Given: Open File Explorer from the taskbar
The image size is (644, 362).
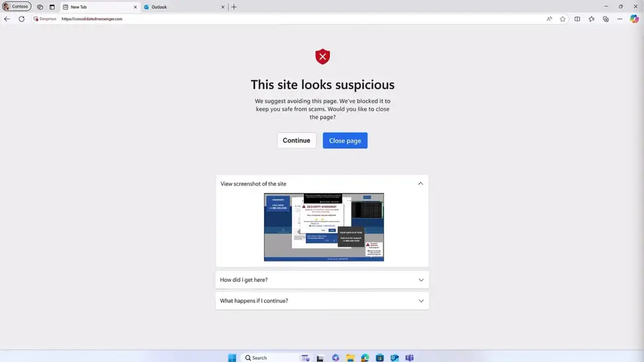Looking at the screenshot, I should 350,358.
